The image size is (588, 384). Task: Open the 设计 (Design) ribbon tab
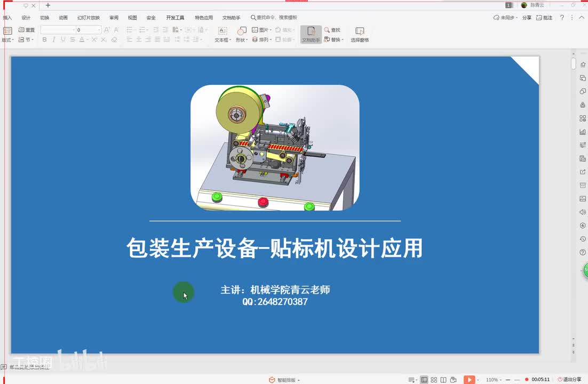(x=26, y=18)
